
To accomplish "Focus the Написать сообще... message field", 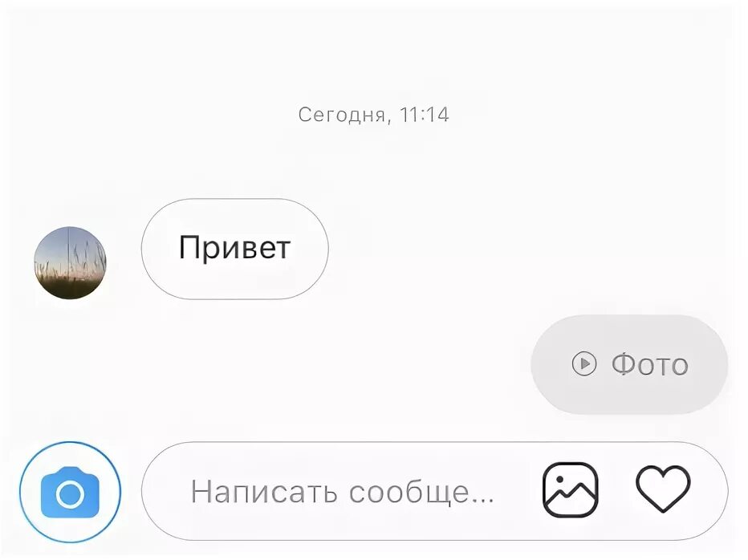I will 434,491.
